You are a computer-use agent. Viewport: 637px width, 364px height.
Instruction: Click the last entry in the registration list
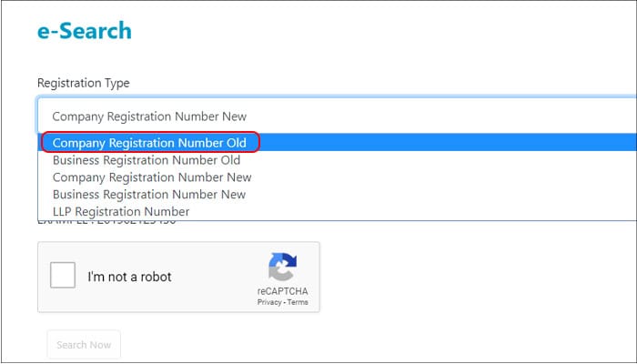pos(121,211)
